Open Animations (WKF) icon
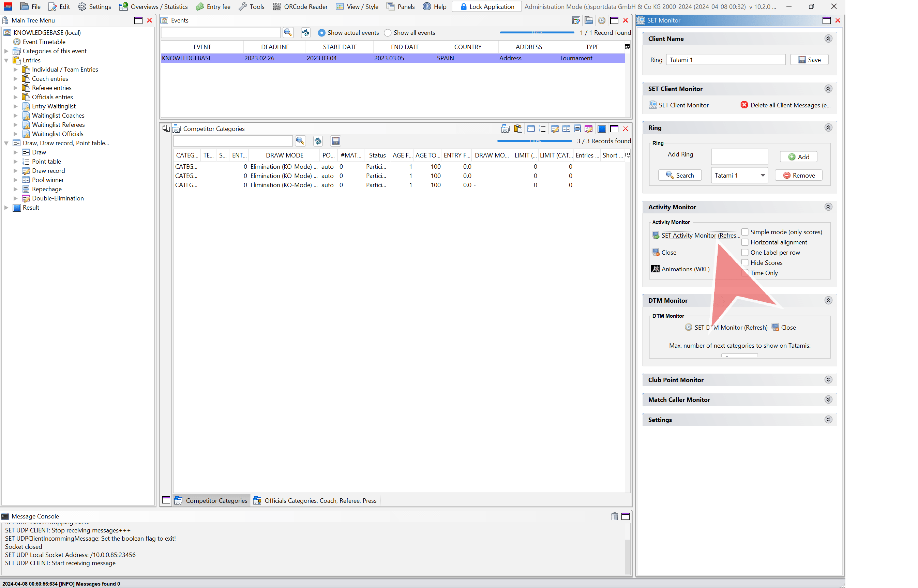This screenshot has height=588, width=918. tap(655, 269)
